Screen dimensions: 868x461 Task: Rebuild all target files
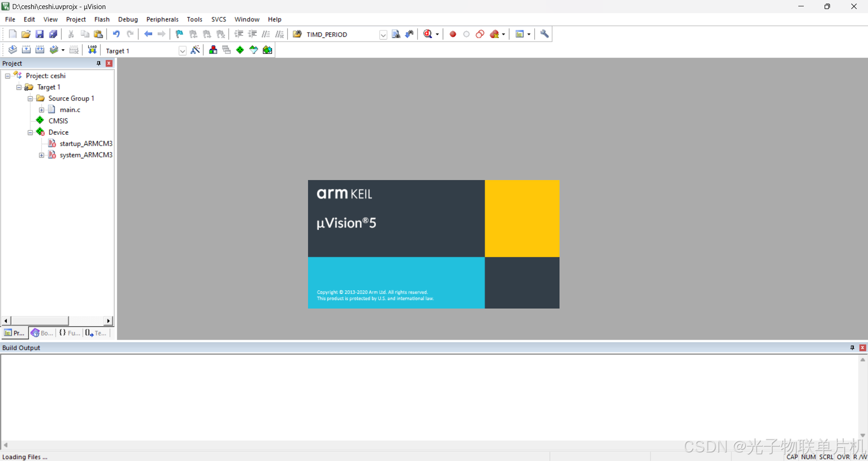click(x=40, y=50)
